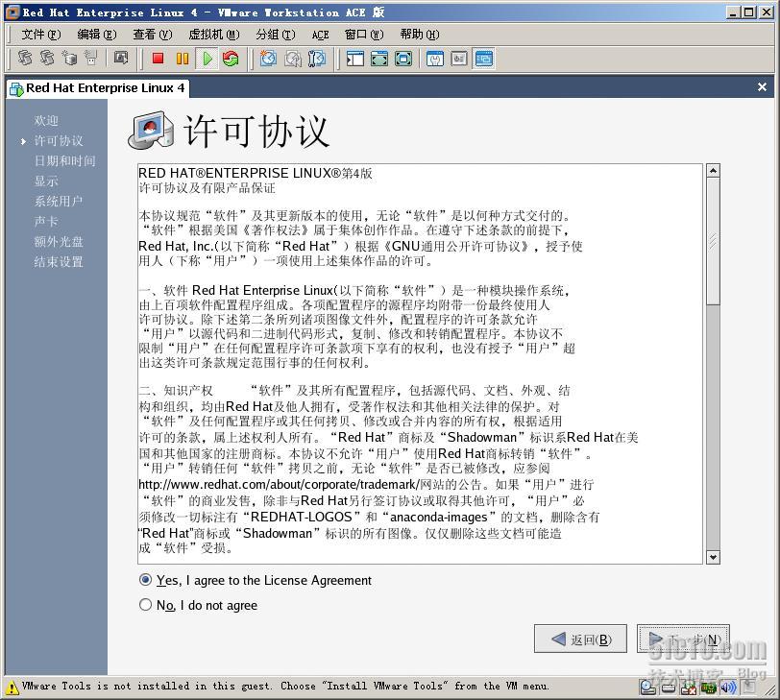The height and width of the screenshot is (700, 780).
Task: Click the sound speaker status bar icon
Action: [728, 688]
